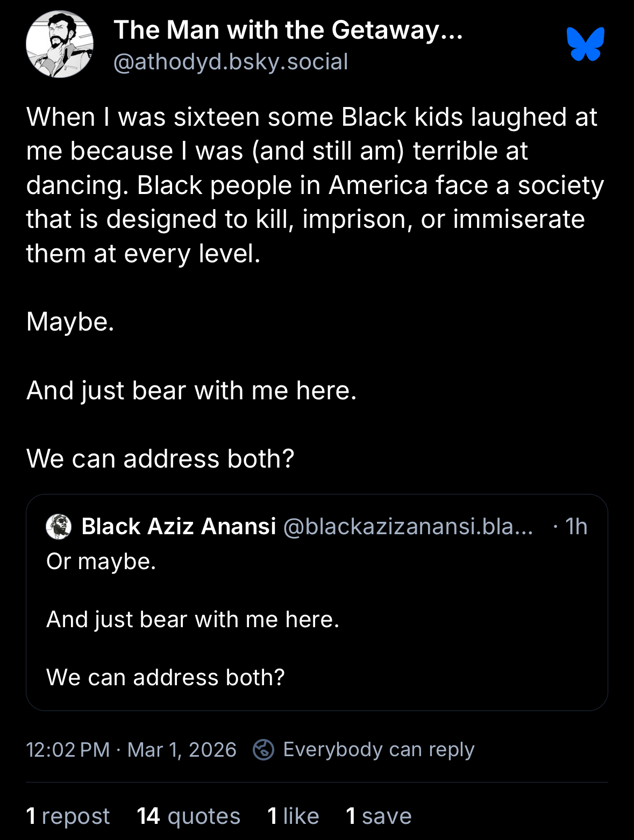The image size is (634, 840).
Task: Show the 14 quotes list
Action: tap(188, 816)
